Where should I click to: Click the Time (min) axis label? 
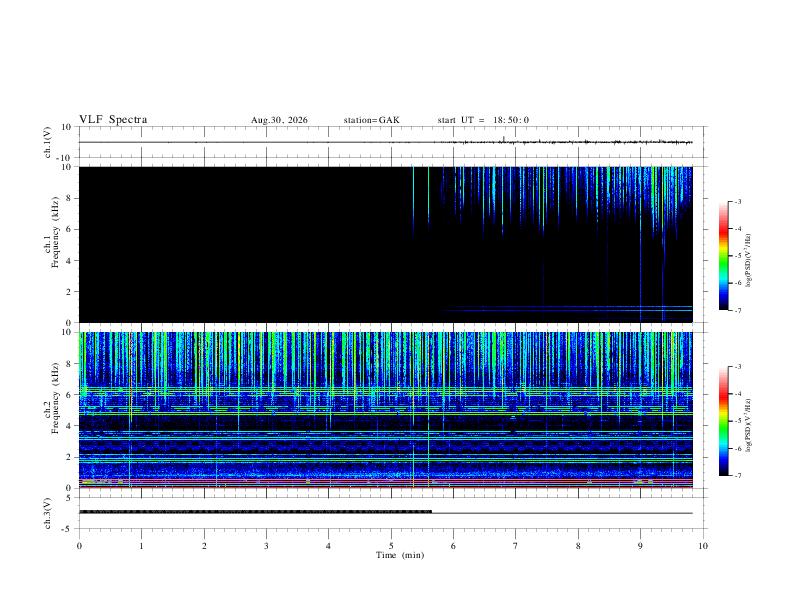tap(400, 555)
